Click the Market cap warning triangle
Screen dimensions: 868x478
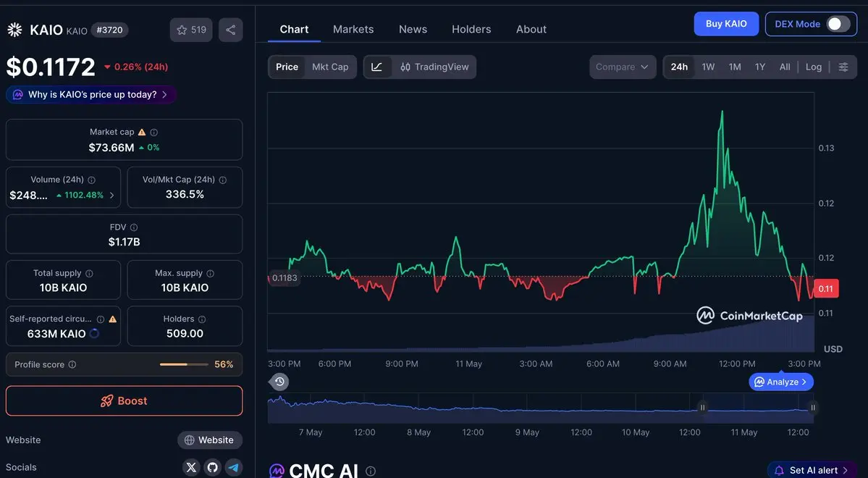(142, 132)
